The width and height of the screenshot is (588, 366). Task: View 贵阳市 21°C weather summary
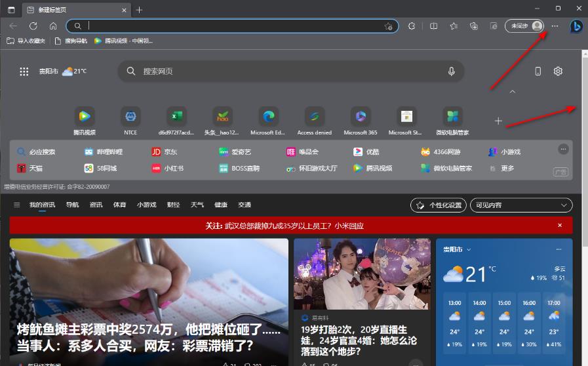point(63,71)
